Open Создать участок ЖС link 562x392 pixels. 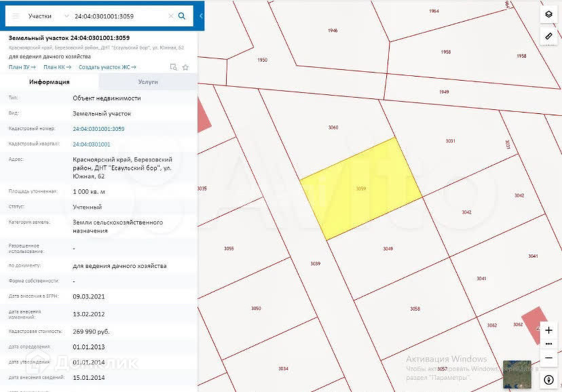pyautogui.click(x=107, y=67)
